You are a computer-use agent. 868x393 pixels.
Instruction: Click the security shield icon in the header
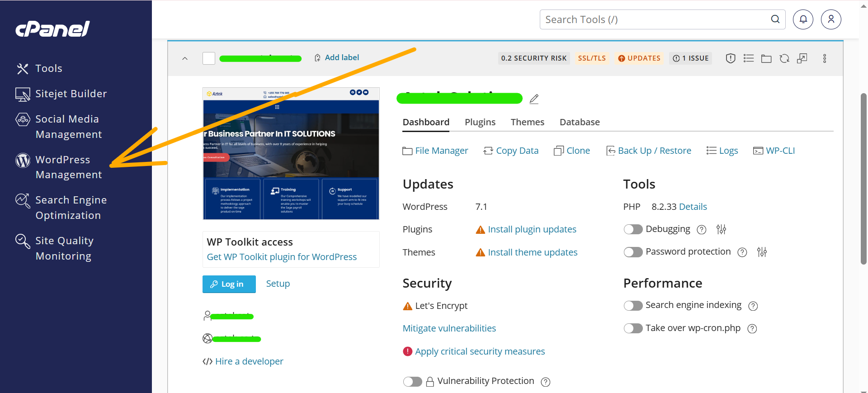pyautogui.click(x=731, y=58)
